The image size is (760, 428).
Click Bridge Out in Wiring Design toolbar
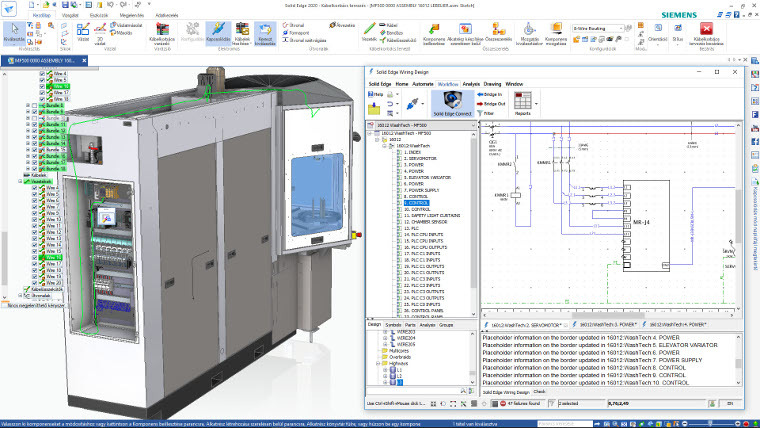[491, 104]
